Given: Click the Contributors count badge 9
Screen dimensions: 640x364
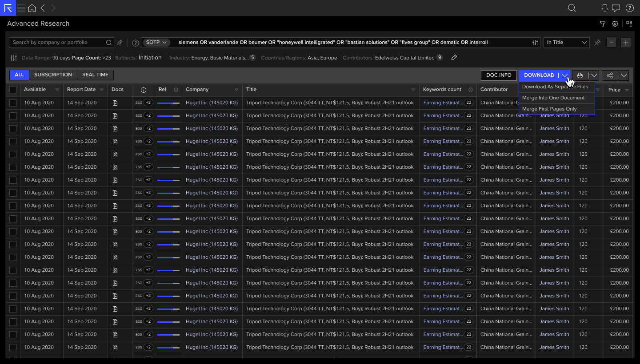Looking at the screenshot, I should point(440,58).
